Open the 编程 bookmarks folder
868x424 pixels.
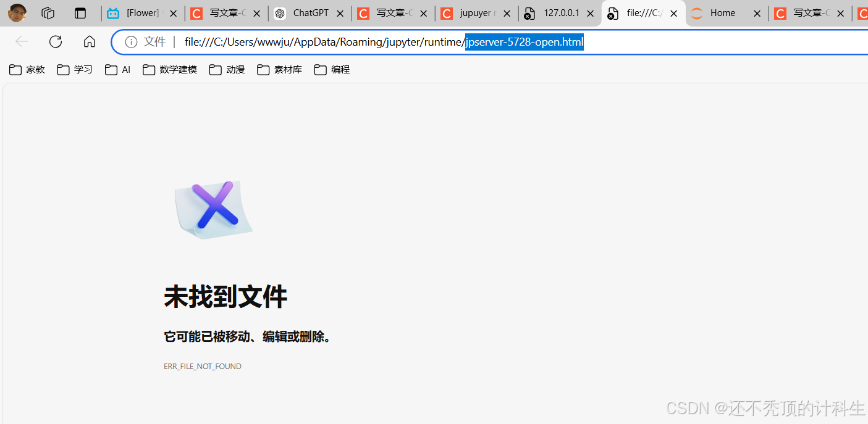point(332,69)
